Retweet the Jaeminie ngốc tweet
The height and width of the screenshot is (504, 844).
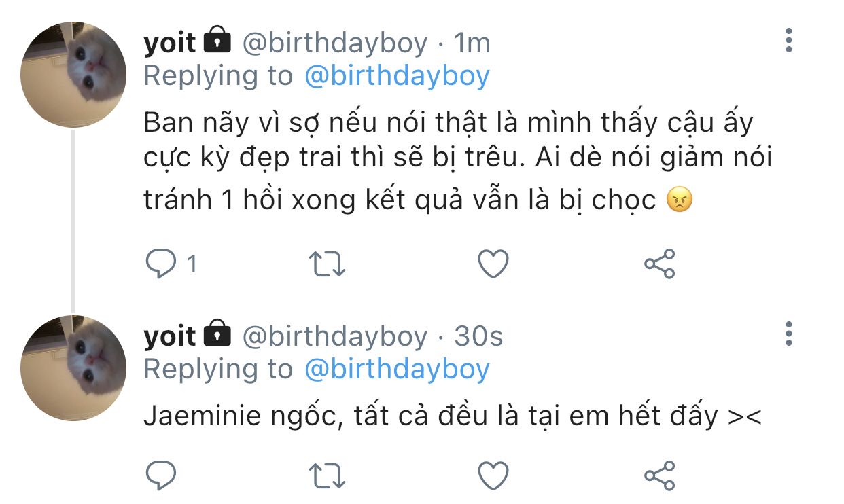(327, 475)
